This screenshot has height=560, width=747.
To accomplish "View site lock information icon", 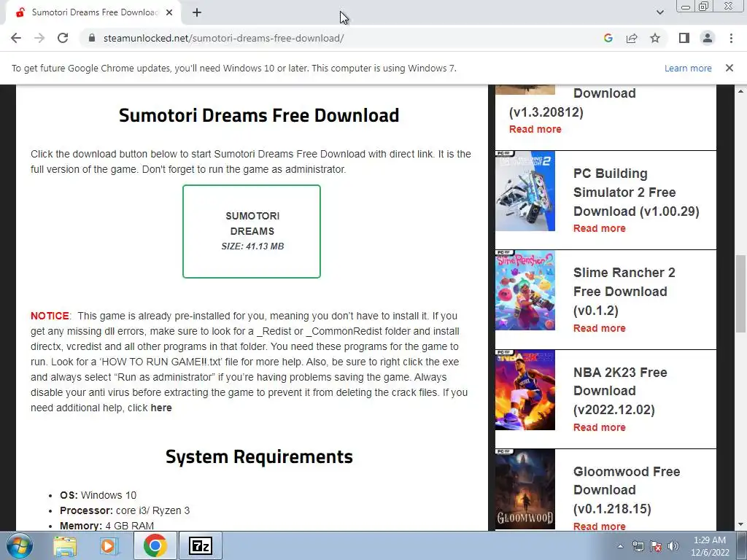I will pyautogui.click(x=92, y=38).
